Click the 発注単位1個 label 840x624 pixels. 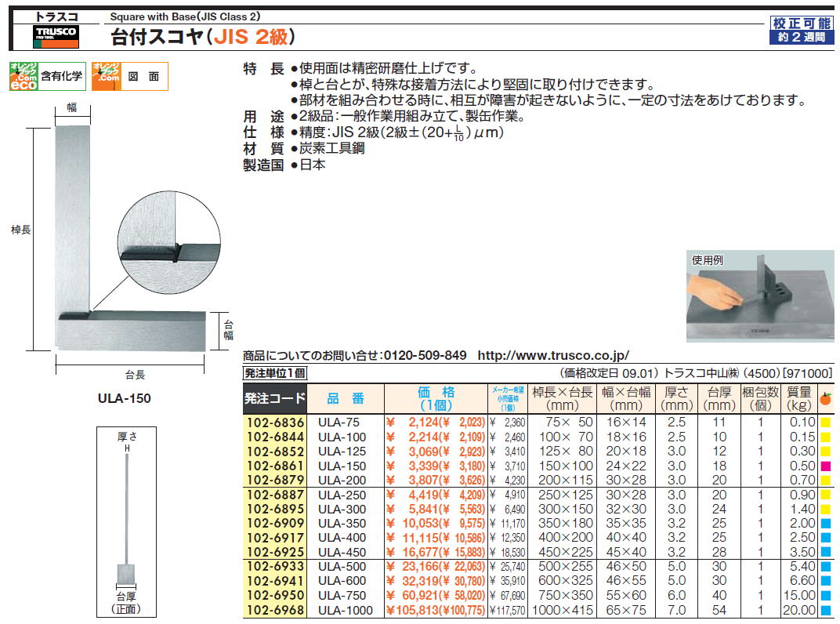[x=275, y=373]
